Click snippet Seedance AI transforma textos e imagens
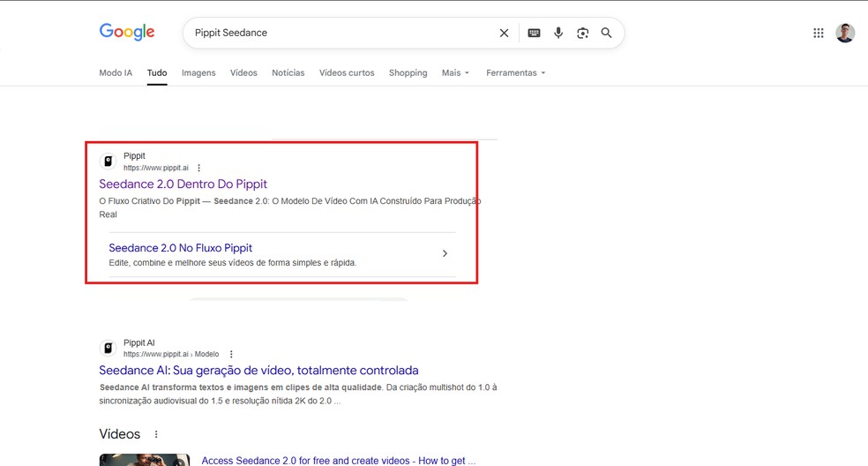This screenshot has height=466, width=868. pyautogui.click(x=298, y=394)
